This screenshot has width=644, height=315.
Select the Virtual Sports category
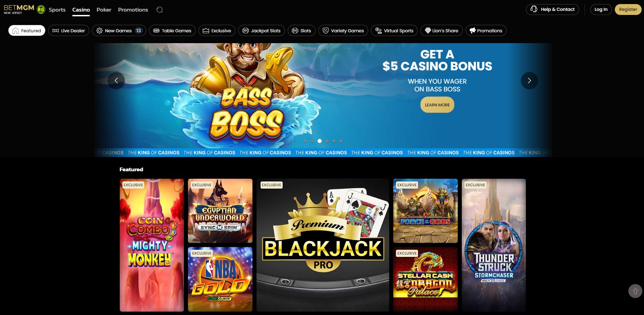pos(394,31)
